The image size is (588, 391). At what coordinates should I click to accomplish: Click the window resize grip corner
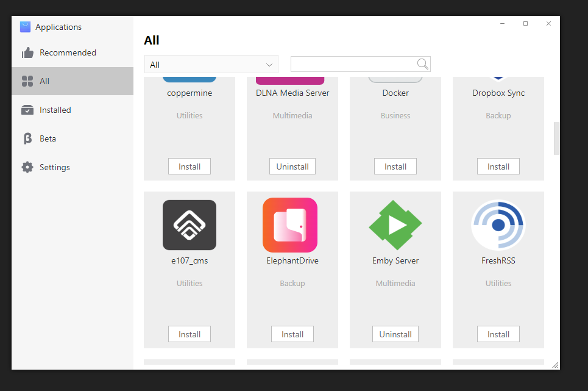pyautogui.click(x=555, y=365)
